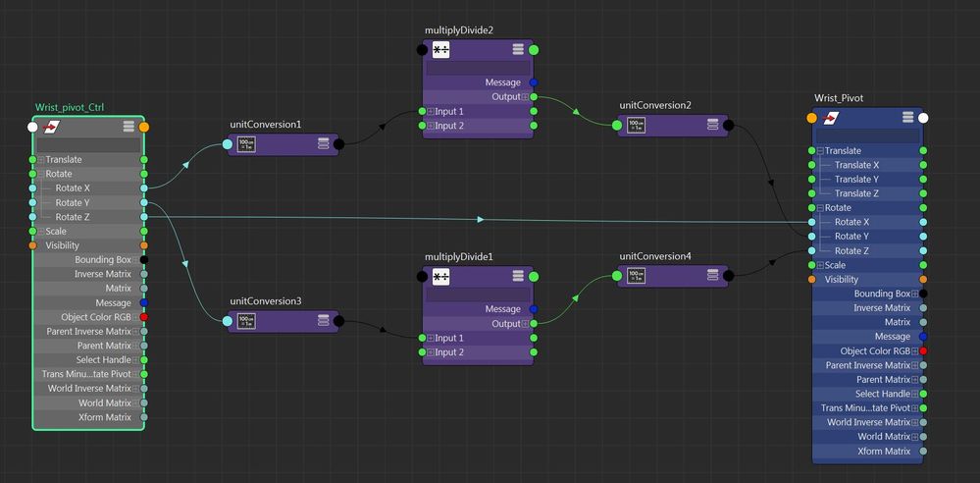This screenshot has height=483, width=980.
Task: Click the filter field in Wrist_pivot_Ctrl node
Action: click(x=88, y=145)
